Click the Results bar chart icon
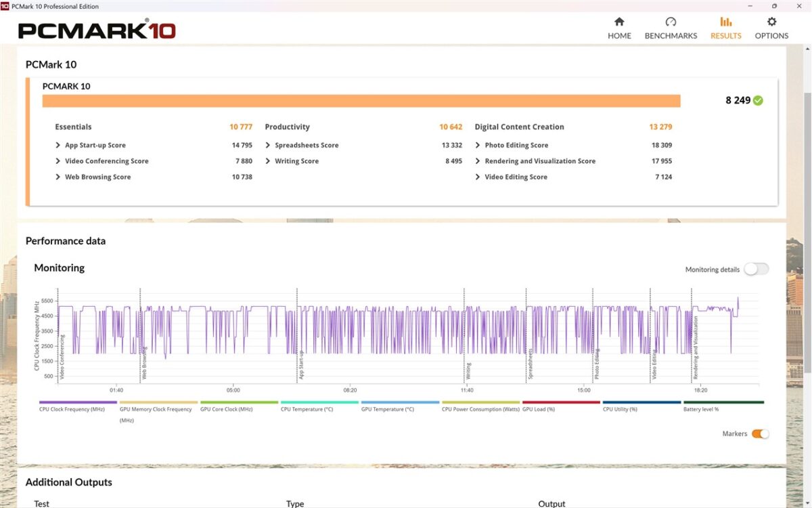This screenshot has height=508, width=812. point(725,22)
